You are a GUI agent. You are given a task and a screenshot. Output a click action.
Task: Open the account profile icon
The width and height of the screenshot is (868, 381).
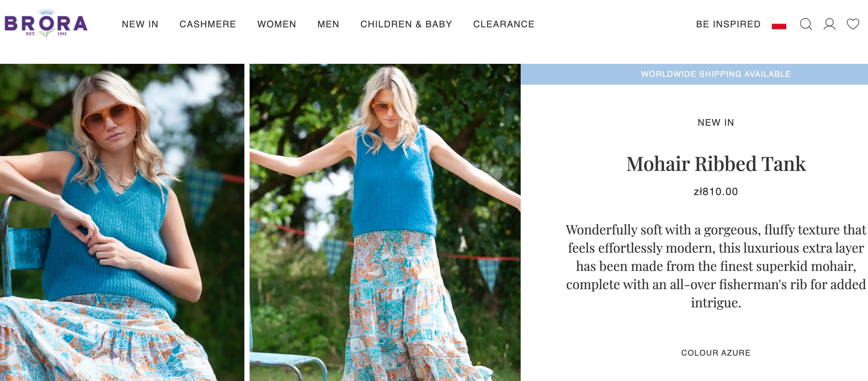pyautogui.click(x=829, y=24)
